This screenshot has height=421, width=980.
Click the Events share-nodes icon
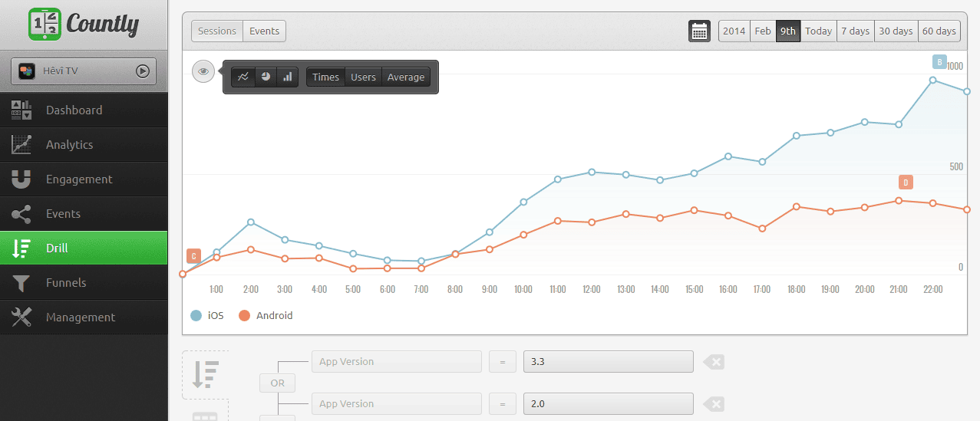[21, 214]
